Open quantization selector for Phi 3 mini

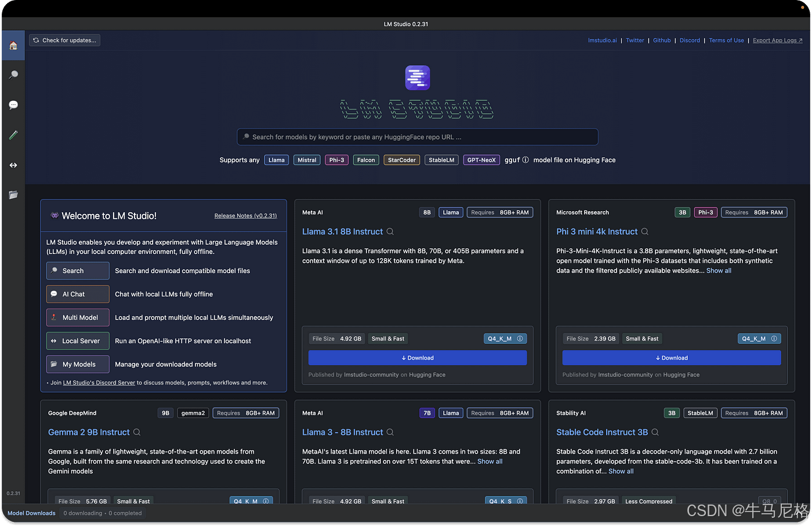[x=759, y=339]
